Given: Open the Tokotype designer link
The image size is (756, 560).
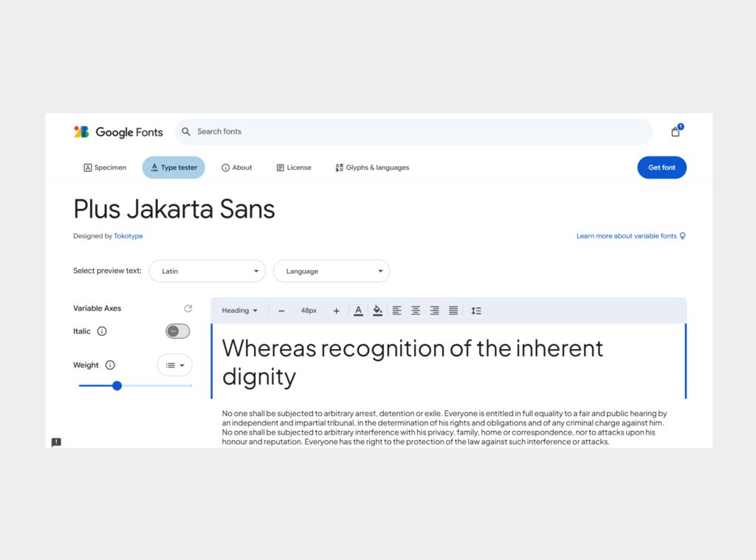Looking at the screenshot, I should pos(128,236).
